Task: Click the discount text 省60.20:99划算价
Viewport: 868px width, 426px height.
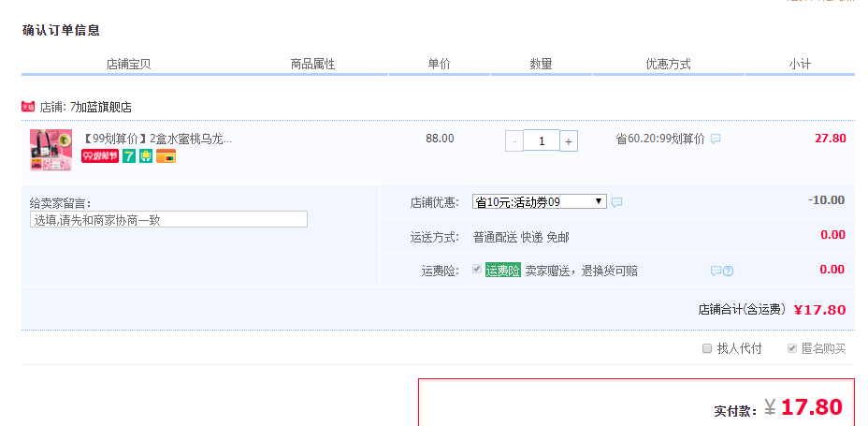Action: 660,139
